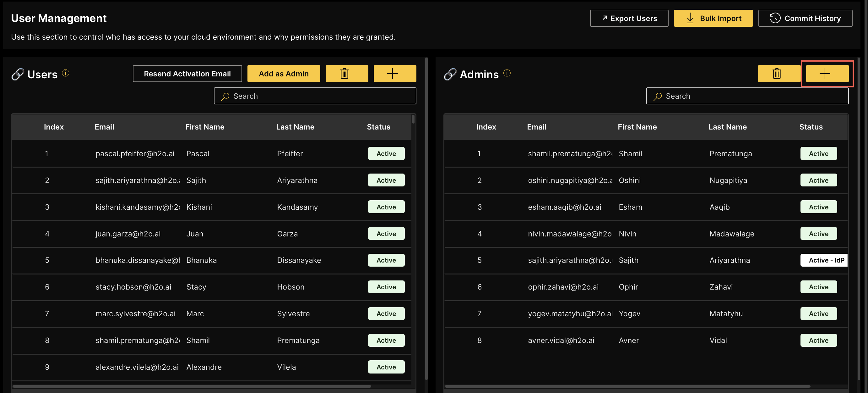The height and width of the screenshot is (393, 868).
Task: Click Add as Admin button
Action: 283,74
